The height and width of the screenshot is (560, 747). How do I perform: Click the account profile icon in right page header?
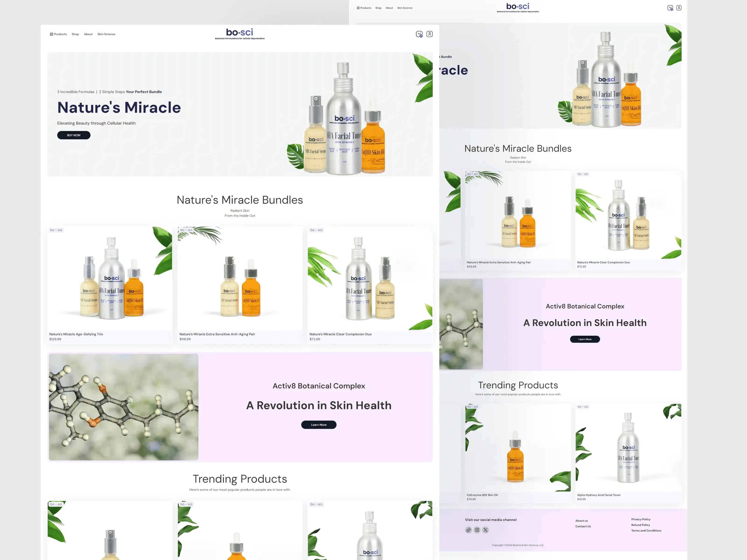pyautogui.click(x=679, y=8)
